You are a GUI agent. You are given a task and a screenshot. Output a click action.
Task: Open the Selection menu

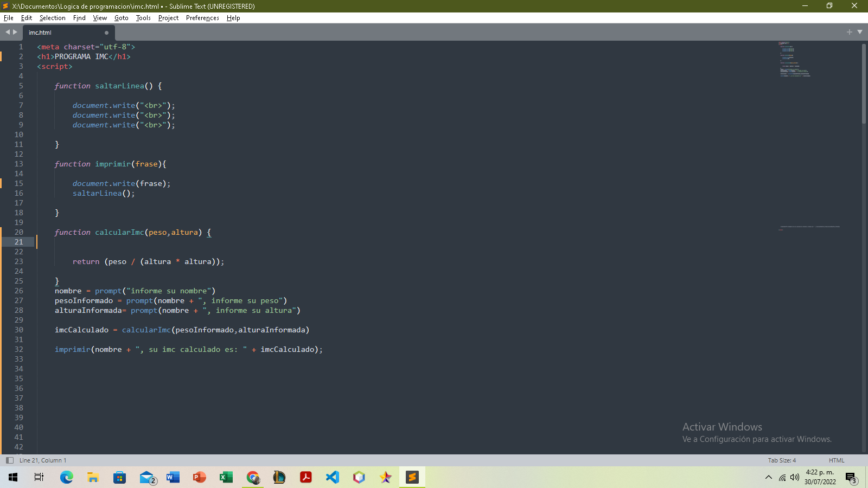52,18
